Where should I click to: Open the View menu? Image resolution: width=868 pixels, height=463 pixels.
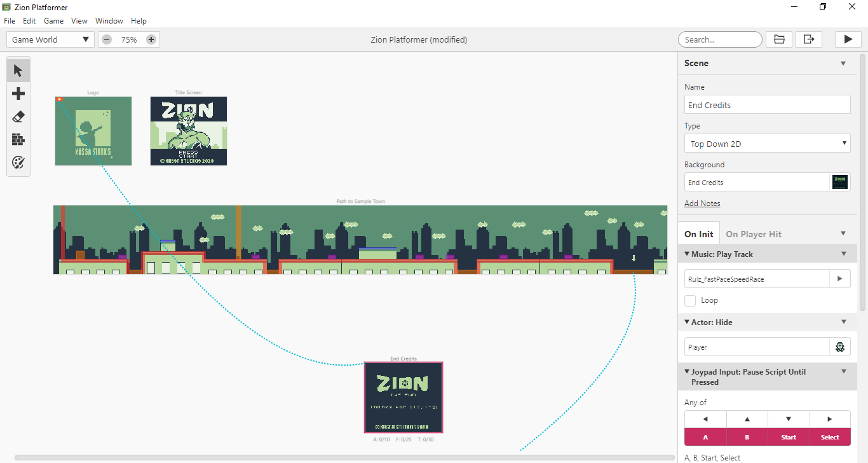(x=79, y=21)
